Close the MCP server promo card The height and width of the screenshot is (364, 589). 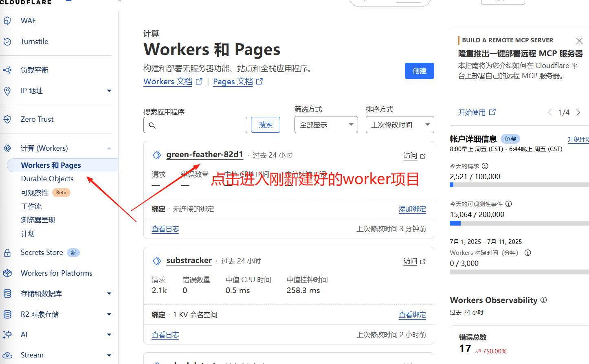pyautogui.click(x=580, y=41)
